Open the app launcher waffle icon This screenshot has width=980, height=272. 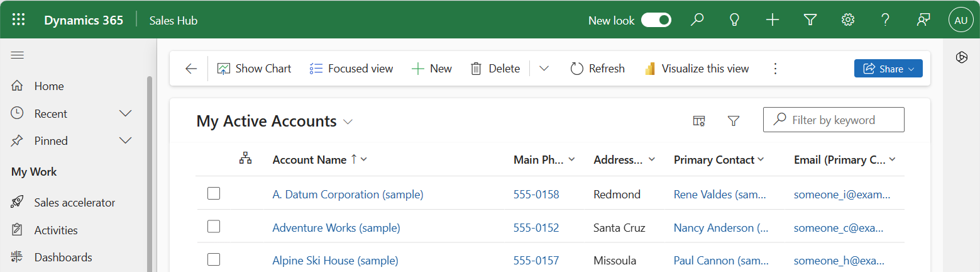coord(19,20)
